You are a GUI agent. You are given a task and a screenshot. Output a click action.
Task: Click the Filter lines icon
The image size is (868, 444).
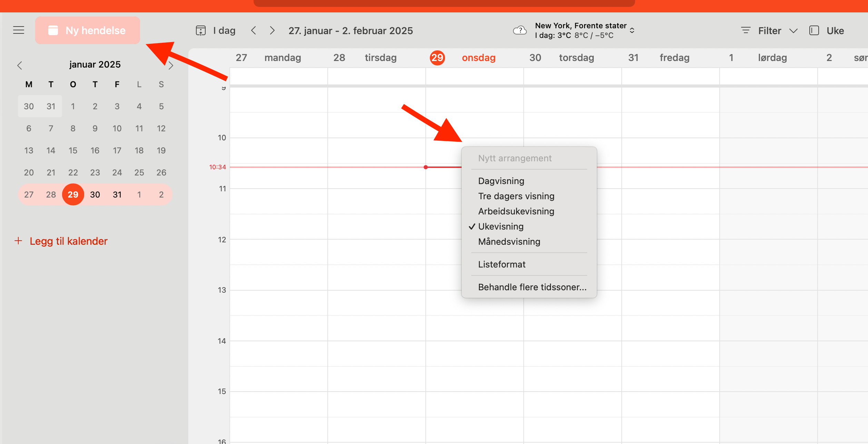pos(746,31)
